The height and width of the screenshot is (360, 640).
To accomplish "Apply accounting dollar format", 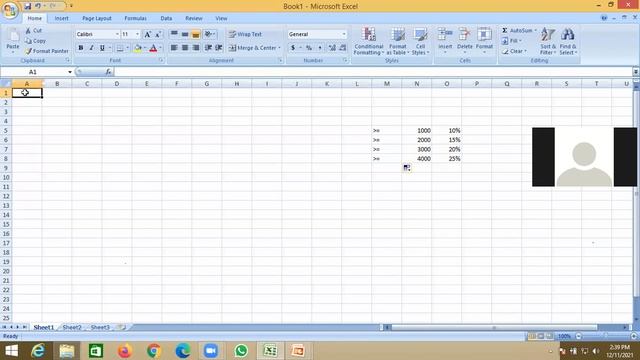I will [x=293, y=48].
